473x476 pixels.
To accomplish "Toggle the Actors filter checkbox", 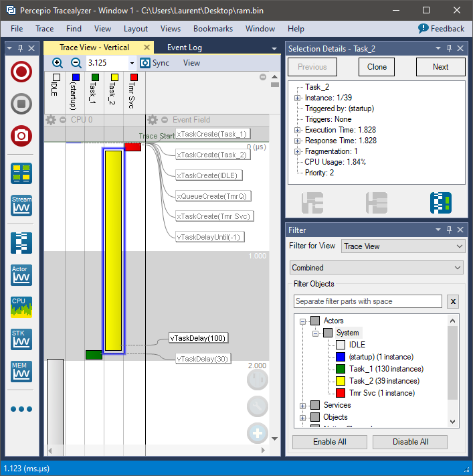I will (x=315, y=321).
